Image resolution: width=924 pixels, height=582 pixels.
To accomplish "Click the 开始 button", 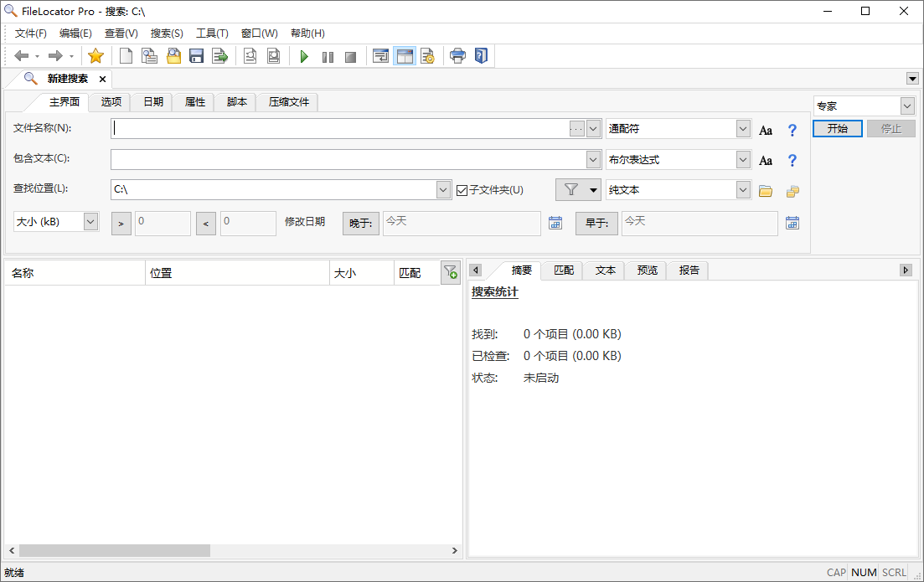I will coord(837,129).
